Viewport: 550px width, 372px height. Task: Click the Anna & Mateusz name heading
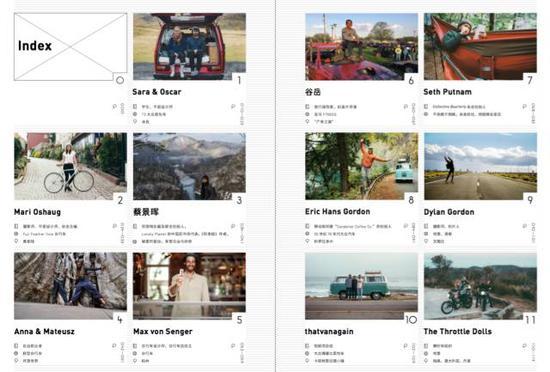[44, 331]
